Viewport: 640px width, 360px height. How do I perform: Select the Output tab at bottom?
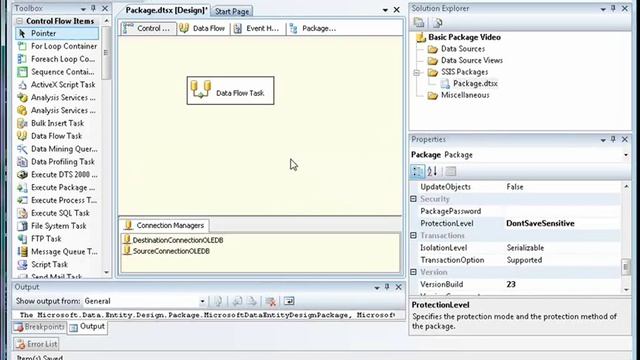point(87,327)
